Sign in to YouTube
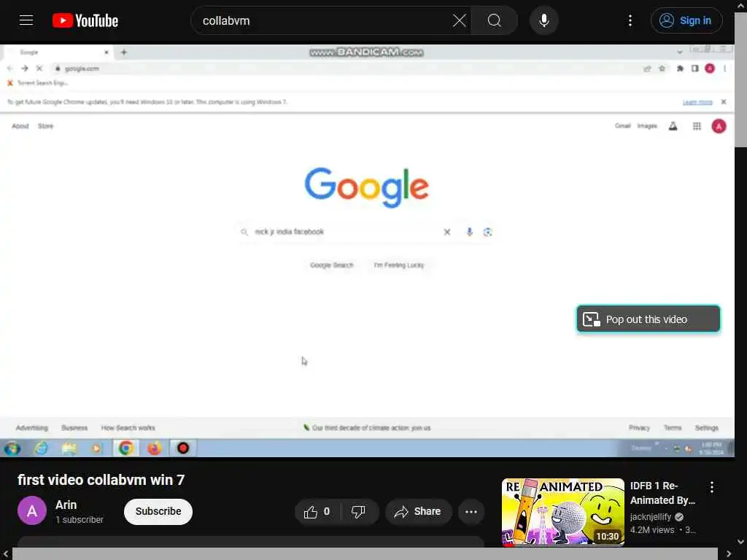This screenshot has height=560, width=747. point(686,20)
